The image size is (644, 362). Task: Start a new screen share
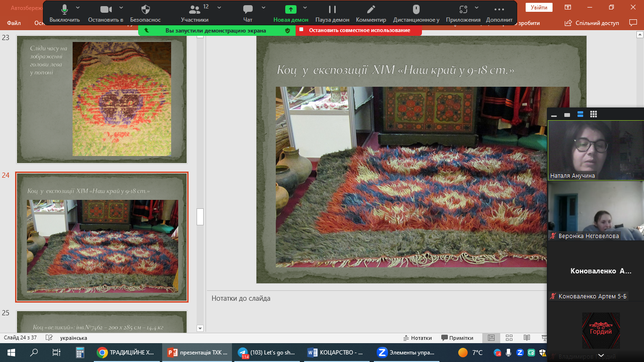(x=291, y=13)
